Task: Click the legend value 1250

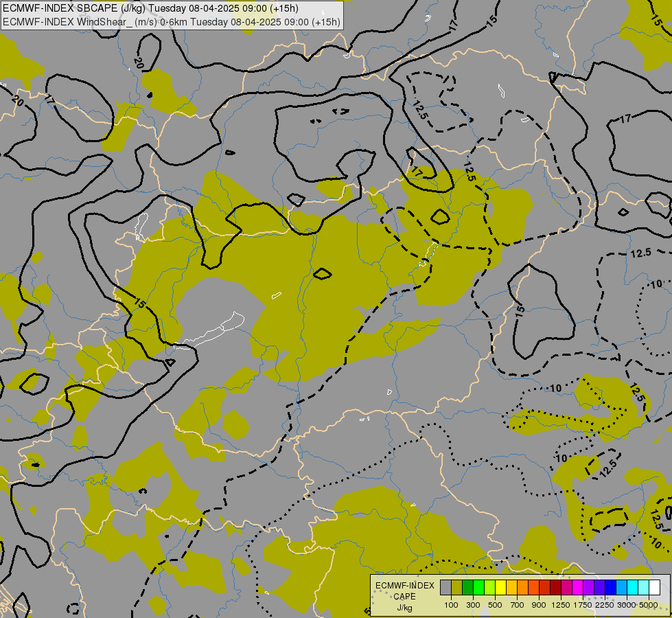Action: (x=561, y=605)
